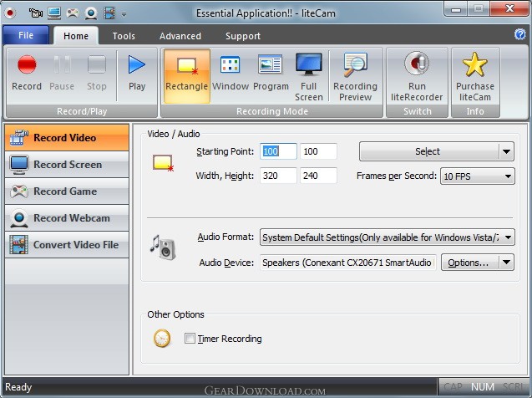Click NUM indicator in status bar
Screen dimensions: 532x398
(482, 387)
